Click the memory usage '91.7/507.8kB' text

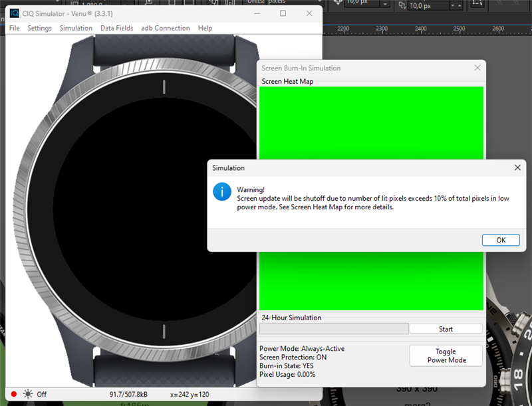tap(128, 395)
